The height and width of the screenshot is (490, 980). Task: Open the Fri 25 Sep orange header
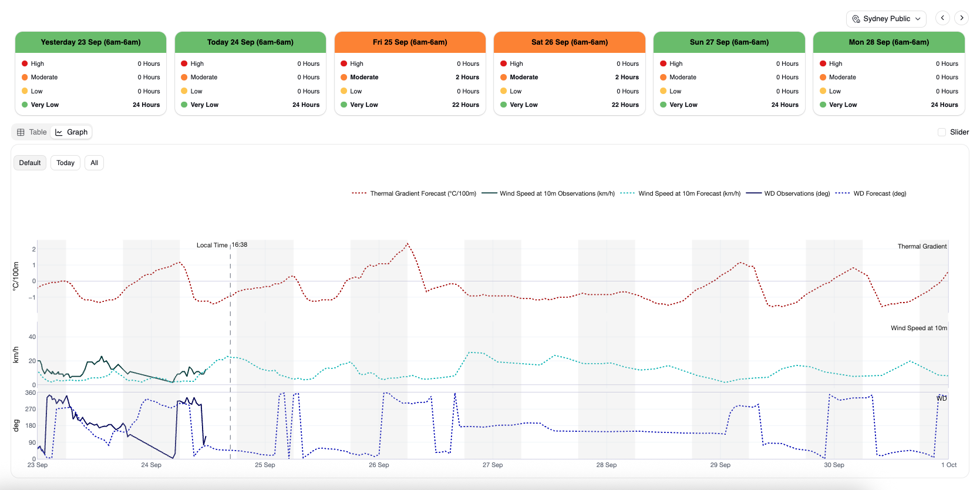410,42
